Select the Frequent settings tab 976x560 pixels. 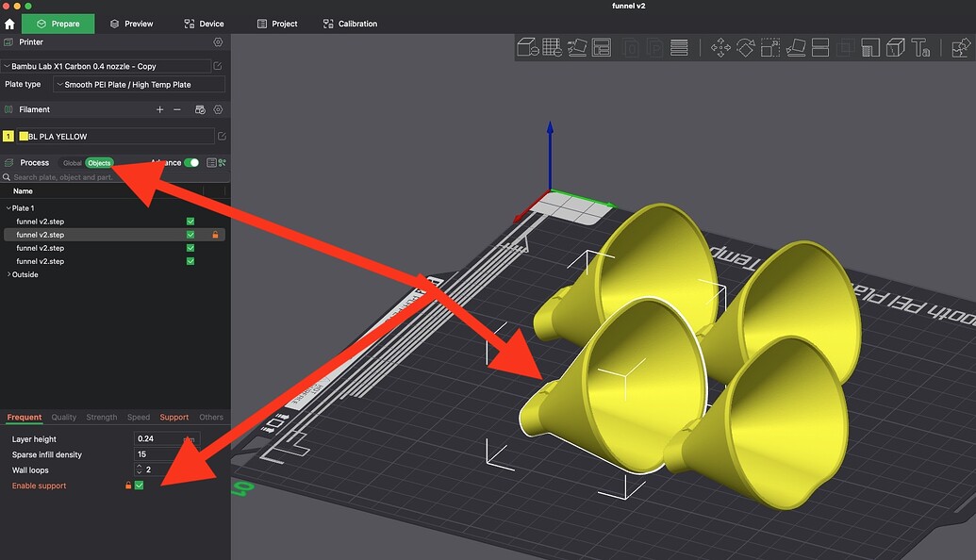pyautogui.click(x=25, y=417)
